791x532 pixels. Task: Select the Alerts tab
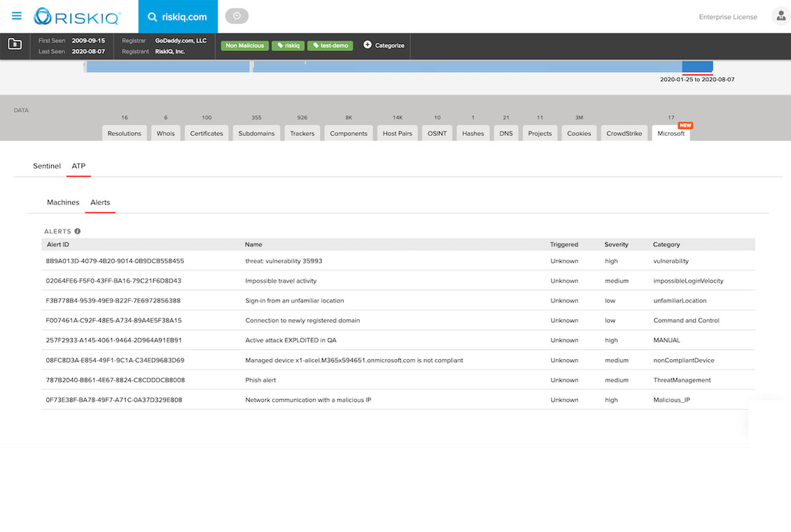click(x=100, y=202)
